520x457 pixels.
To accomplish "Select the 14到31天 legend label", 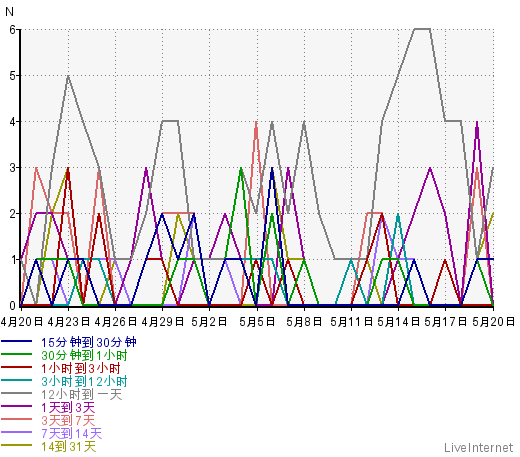I will 69,446.
